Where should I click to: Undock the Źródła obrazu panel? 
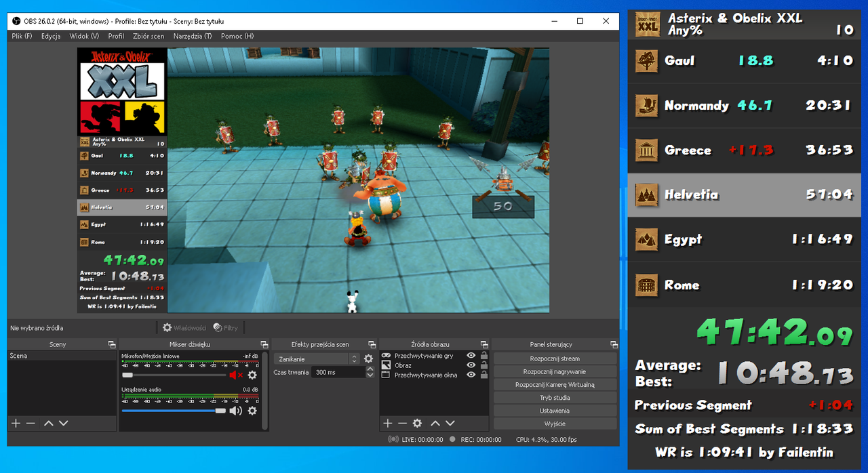click(484, 345)
